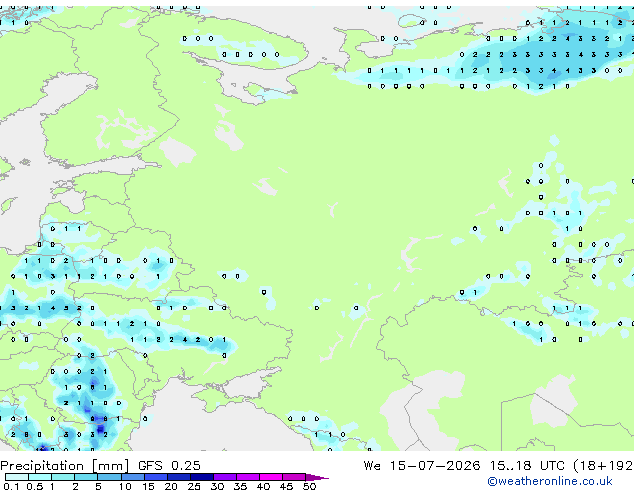Click the 30–35 mm purple swatch
634x490 pixels.
224,477
